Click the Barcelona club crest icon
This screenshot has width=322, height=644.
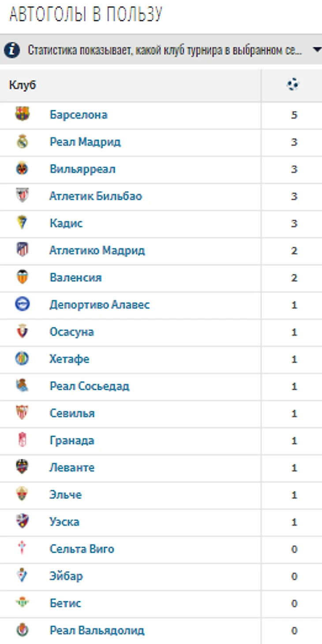tap(22, 115)
